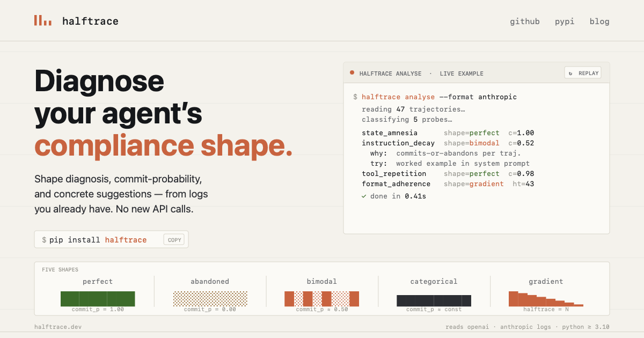The width and height of the screenshot is (644, 338).
Task: Select the bimodal striped shape swatch
Action: (x=322, y=299)
